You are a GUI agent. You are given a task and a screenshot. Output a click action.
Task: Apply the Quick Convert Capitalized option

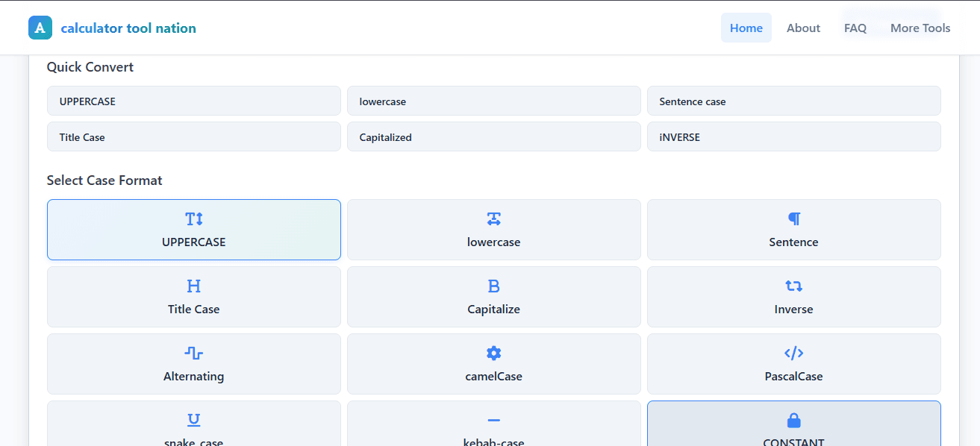(493, 136)
